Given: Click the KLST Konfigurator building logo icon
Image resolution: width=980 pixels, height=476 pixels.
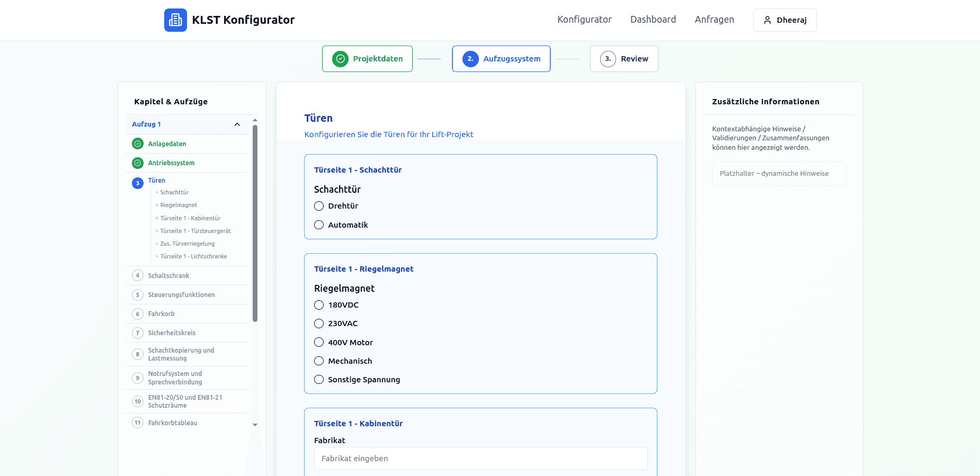Looking at the screenshot, I should coord(175,20).
